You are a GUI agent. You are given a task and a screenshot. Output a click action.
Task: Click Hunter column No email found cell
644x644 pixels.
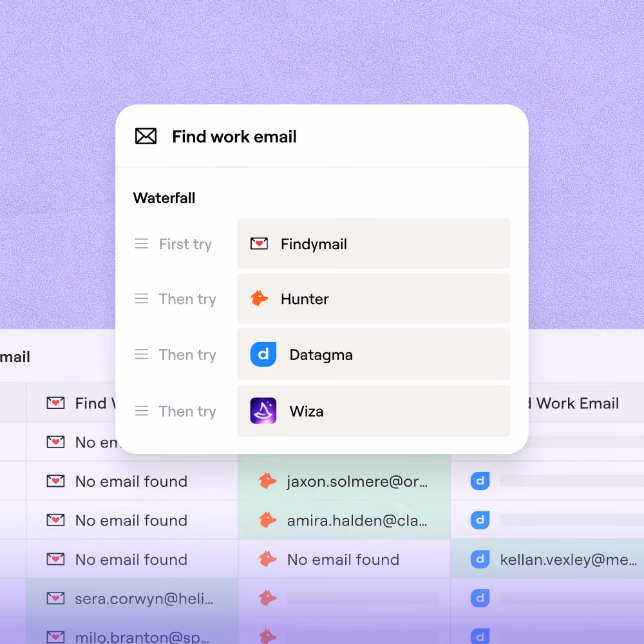pos(344,559)
